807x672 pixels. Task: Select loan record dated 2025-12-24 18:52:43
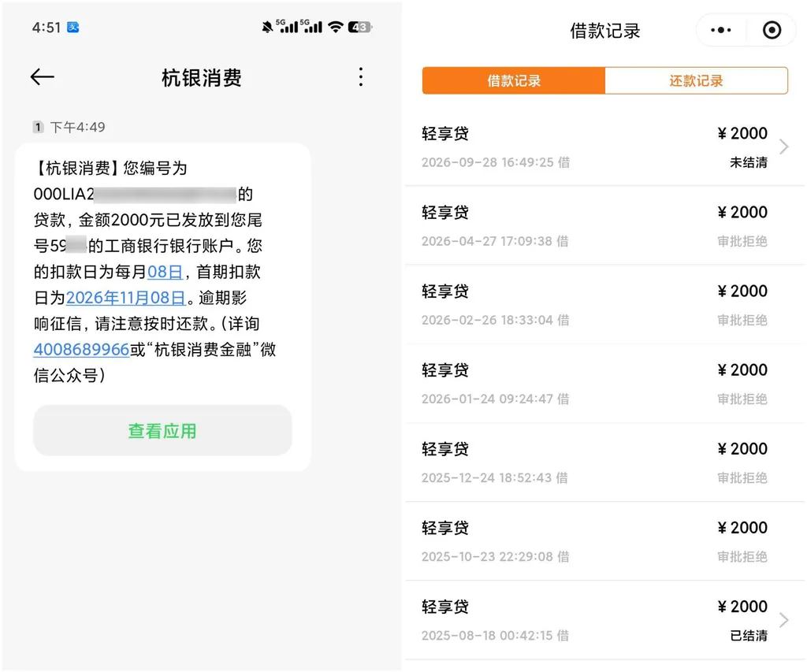point(604,462)
